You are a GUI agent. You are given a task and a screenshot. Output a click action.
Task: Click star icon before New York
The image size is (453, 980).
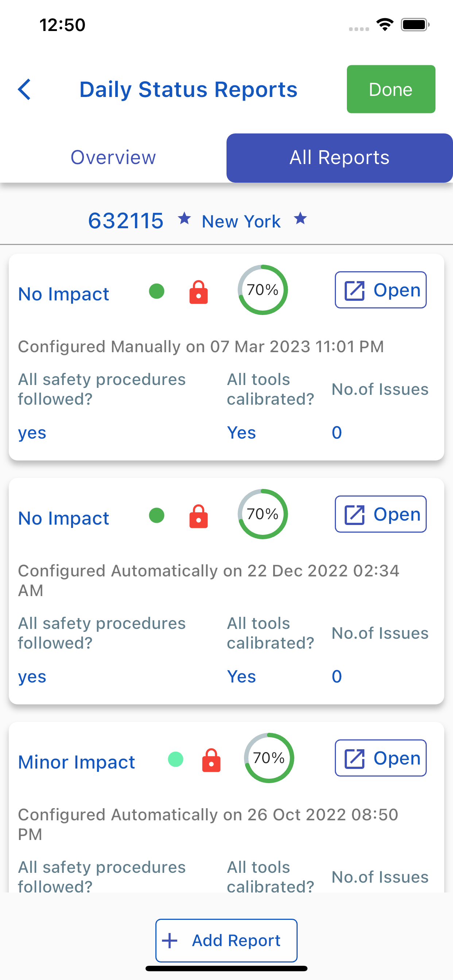[185, 218]
